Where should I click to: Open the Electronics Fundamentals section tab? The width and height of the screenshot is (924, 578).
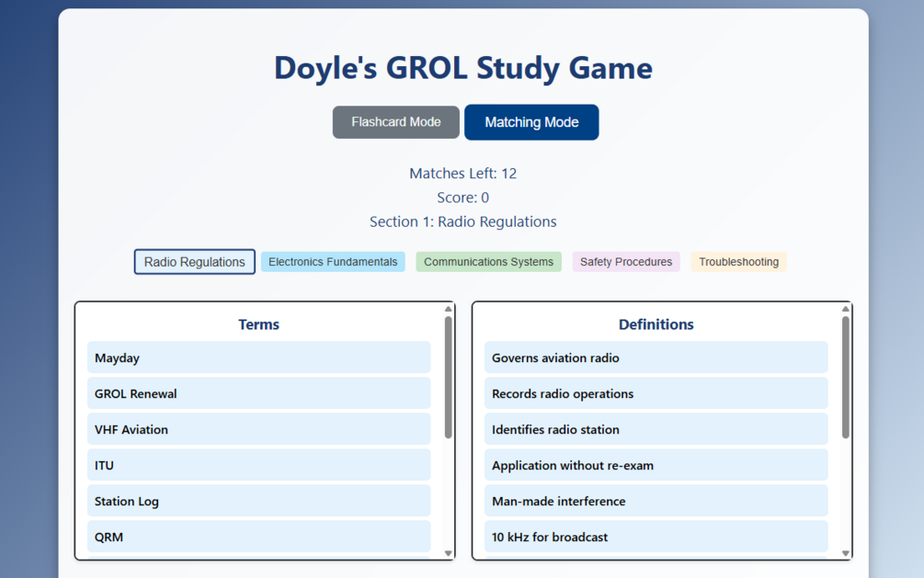click(x=333, y=262)
